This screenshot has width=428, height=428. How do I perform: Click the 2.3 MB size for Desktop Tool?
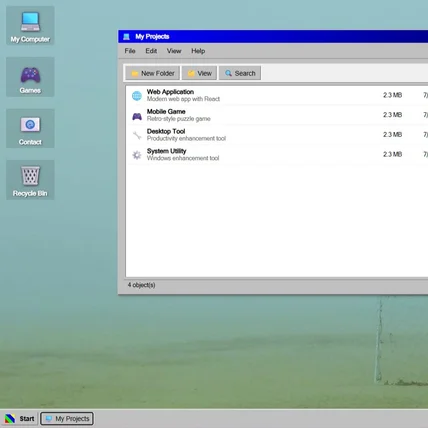(392, 135)
